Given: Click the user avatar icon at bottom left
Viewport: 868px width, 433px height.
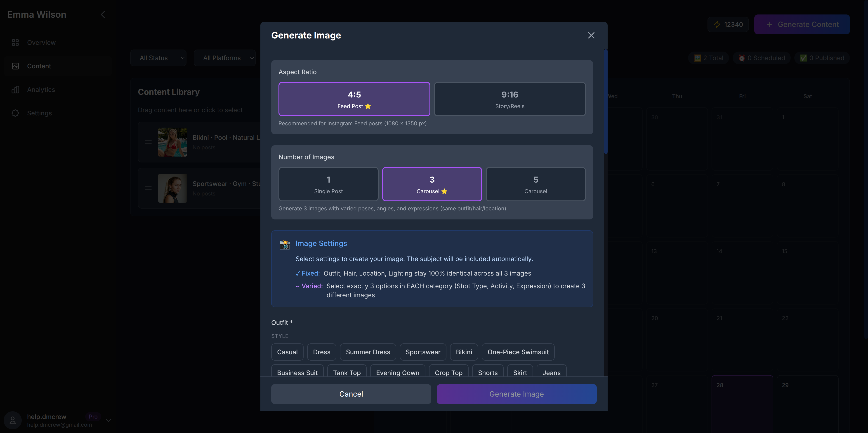Looking at the screenshot, I should (x=12, y=420).
